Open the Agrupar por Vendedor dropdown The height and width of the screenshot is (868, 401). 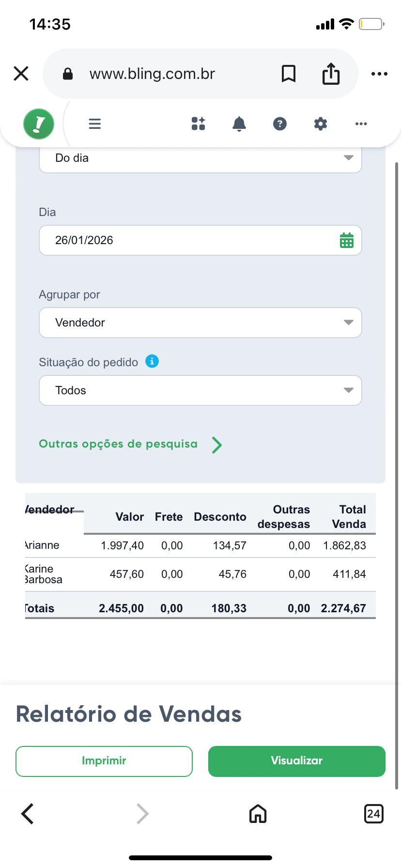click(x=200, y=323)
